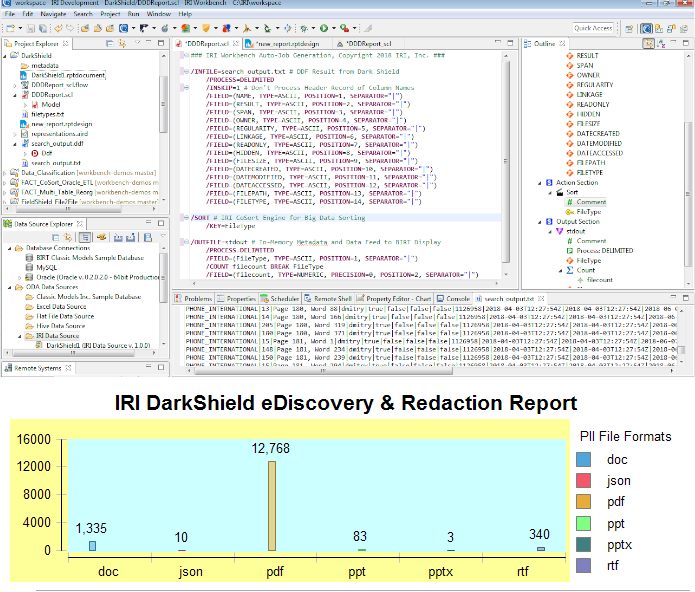This screenshot has width=695, height=592.
Task: Click the Quick Access search field
Action: pyautogui.click(x=593, y=28)
